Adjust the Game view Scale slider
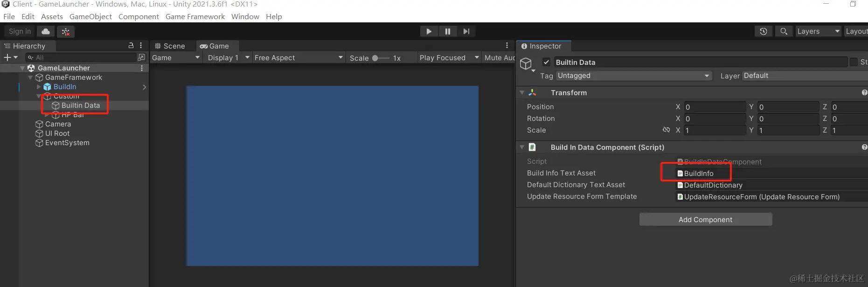868x287 pixels. (381, 58)
